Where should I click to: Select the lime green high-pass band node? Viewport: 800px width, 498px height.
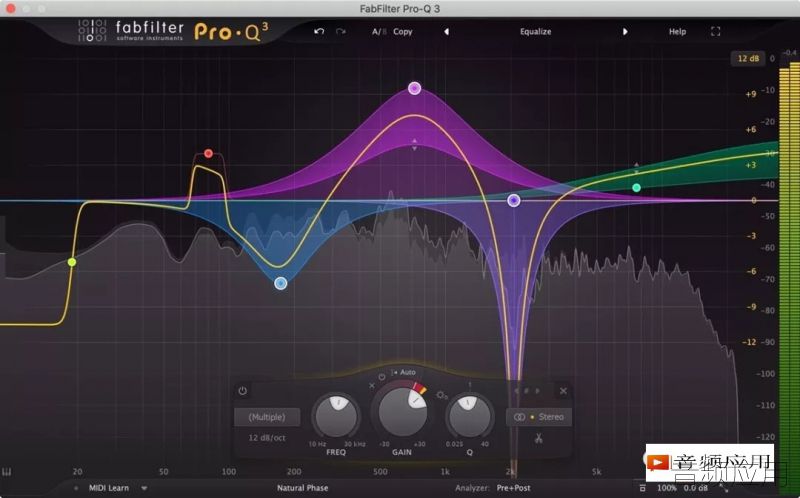tap(72, 262)
